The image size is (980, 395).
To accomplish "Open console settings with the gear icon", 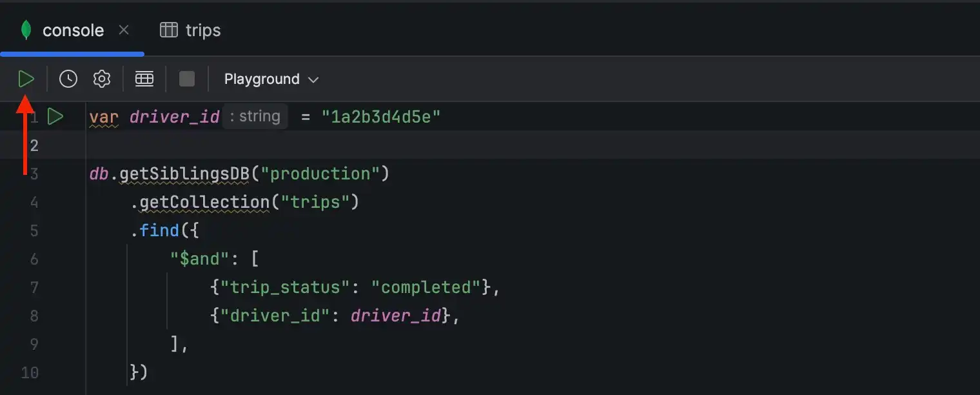I will (101, 78).
